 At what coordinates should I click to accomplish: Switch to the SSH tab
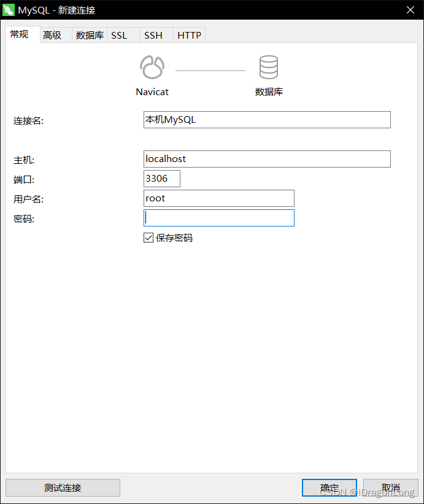tap(156, 35)
